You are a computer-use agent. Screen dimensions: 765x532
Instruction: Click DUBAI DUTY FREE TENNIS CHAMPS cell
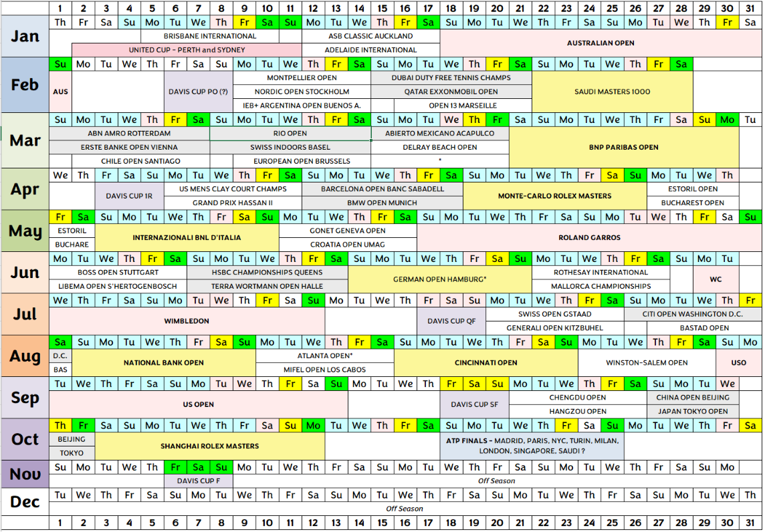point(451,78)
